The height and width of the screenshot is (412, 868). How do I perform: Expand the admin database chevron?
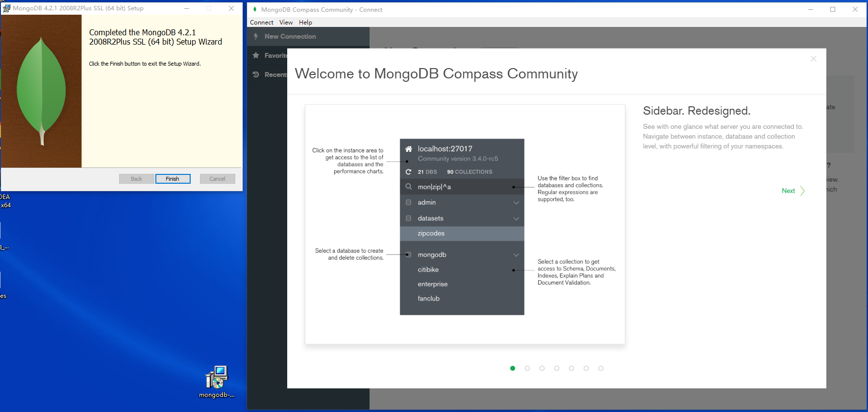516,203
